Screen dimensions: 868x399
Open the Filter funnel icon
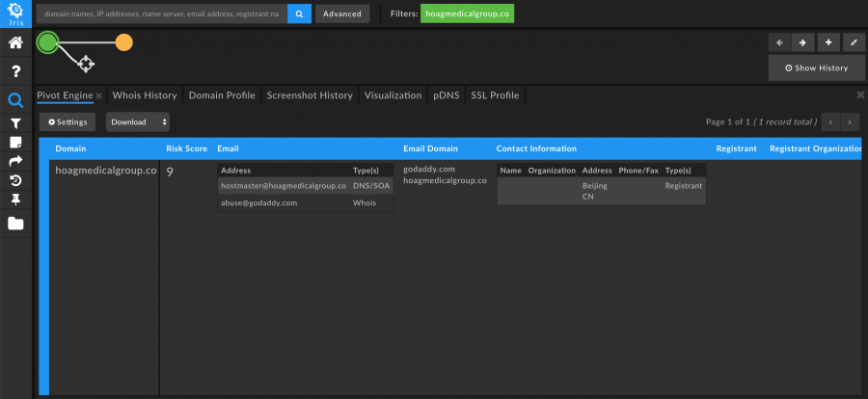point(16,124)
